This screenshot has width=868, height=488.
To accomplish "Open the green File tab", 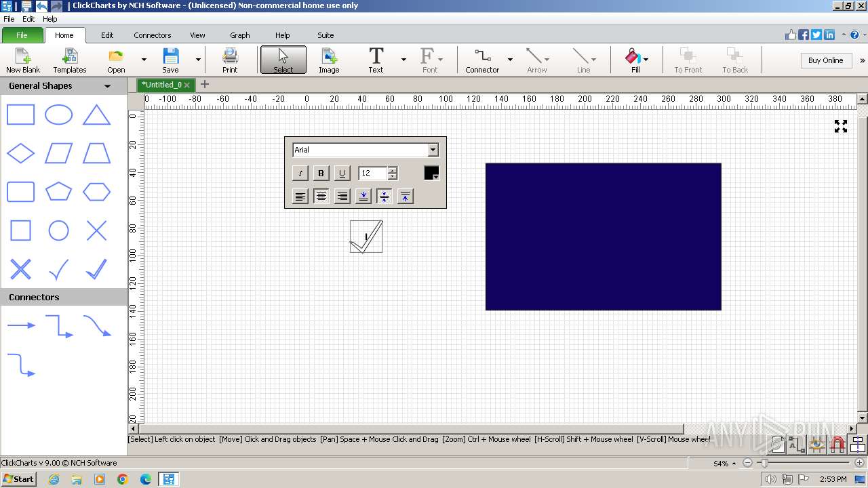I will [x=22, y=35].
